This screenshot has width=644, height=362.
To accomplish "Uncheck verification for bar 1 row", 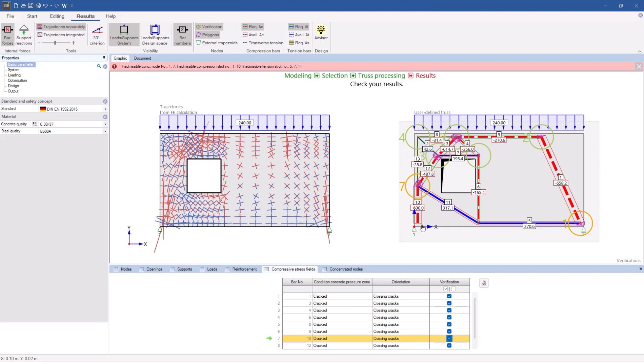I will pos(449,296).
